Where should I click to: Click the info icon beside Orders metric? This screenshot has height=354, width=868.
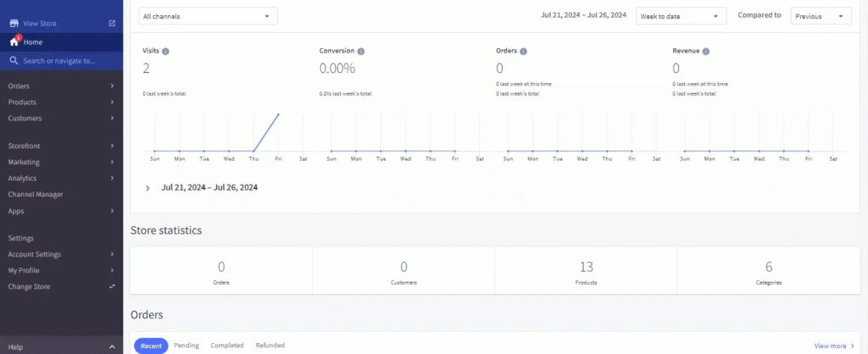click(523, 51)
